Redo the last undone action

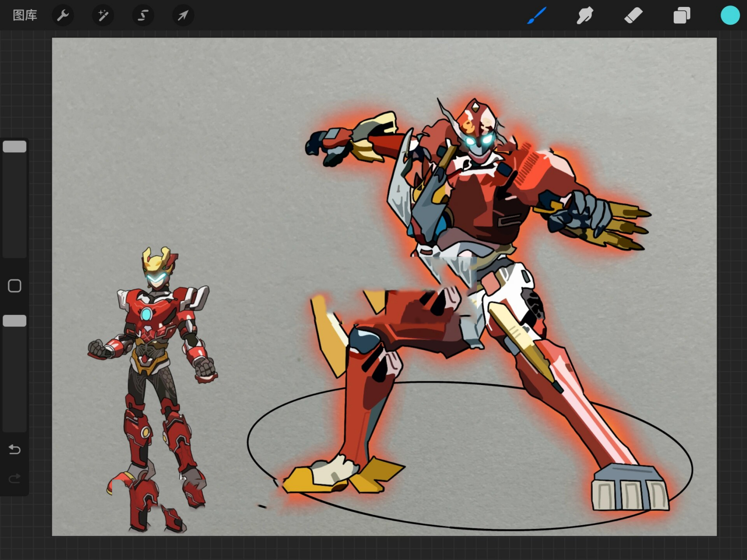click(x=14, y=478)
